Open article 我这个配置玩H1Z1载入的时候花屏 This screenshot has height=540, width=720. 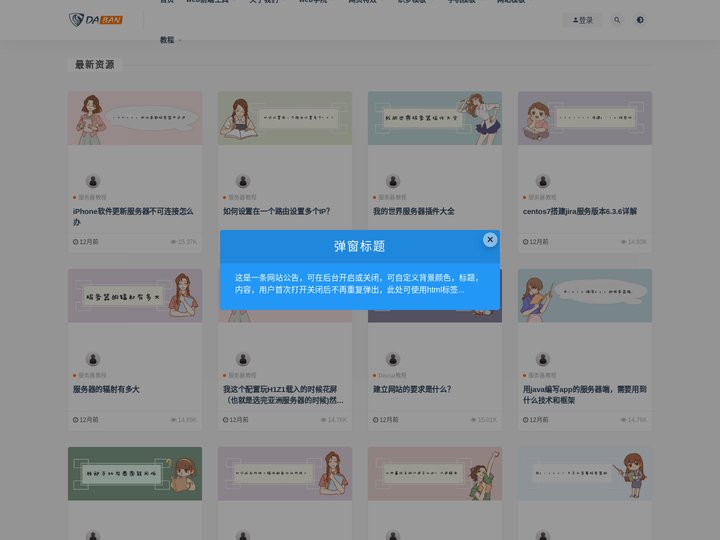[x=283, y=395]
